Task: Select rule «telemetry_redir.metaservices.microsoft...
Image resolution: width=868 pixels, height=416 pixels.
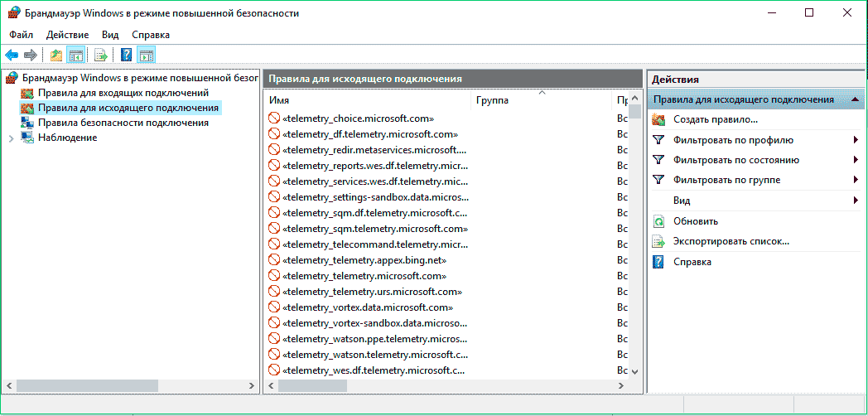Action: [374, 149]
